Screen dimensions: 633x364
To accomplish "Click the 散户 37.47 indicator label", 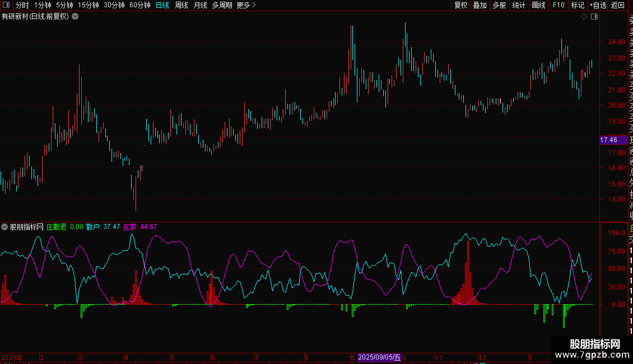I will tap(103, 227).
